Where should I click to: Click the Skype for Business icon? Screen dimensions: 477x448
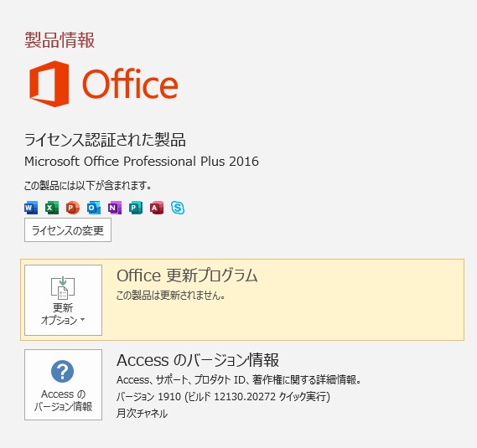tap(178, 208)
